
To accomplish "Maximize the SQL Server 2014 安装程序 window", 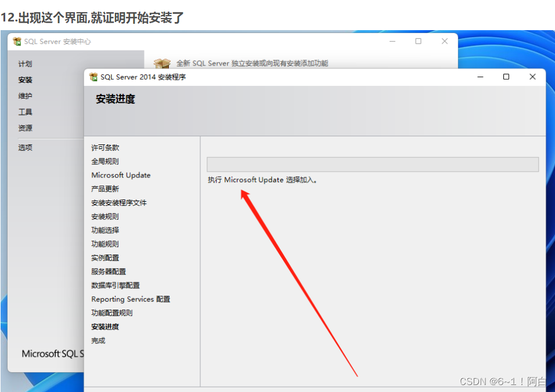I will click(x=506, y=77).
